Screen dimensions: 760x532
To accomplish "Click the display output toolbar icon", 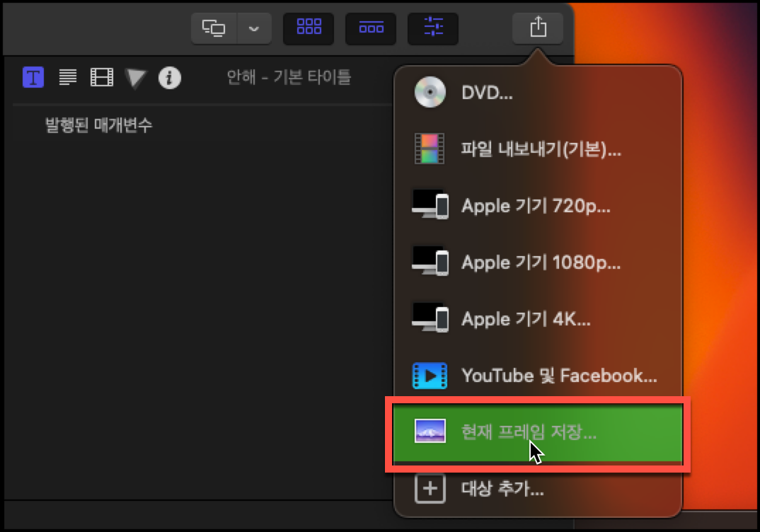I will 214,28.
